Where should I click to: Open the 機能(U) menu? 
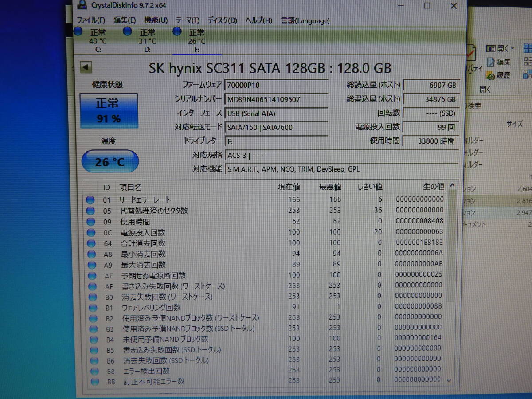(x=156, y=20)
